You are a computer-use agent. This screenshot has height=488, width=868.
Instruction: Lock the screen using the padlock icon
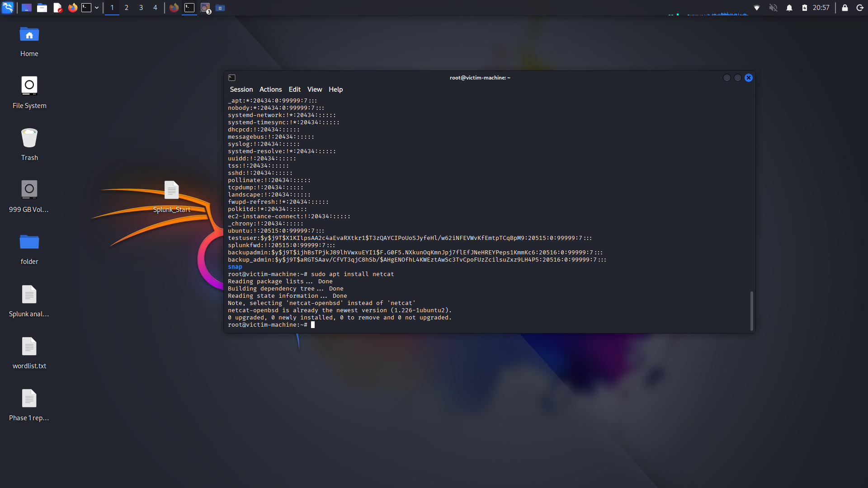(x=844, y=8)
